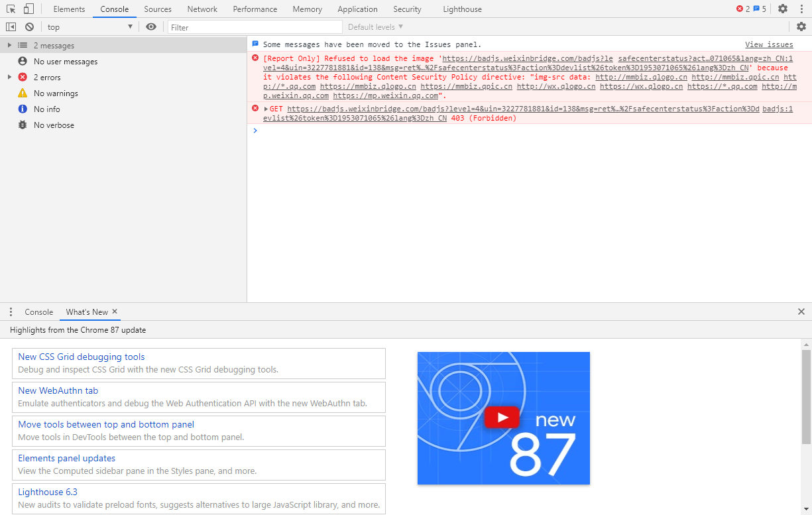Click the https://mp.weixin.qq.com link
Viewport: 812px width, 515px height.
(x=386, y=95)
